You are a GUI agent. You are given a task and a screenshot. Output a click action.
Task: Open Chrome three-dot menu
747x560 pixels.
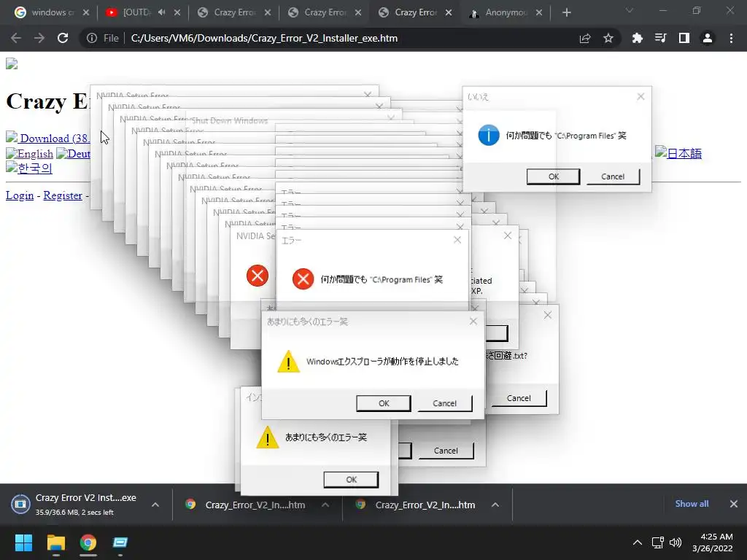point(731,38)
